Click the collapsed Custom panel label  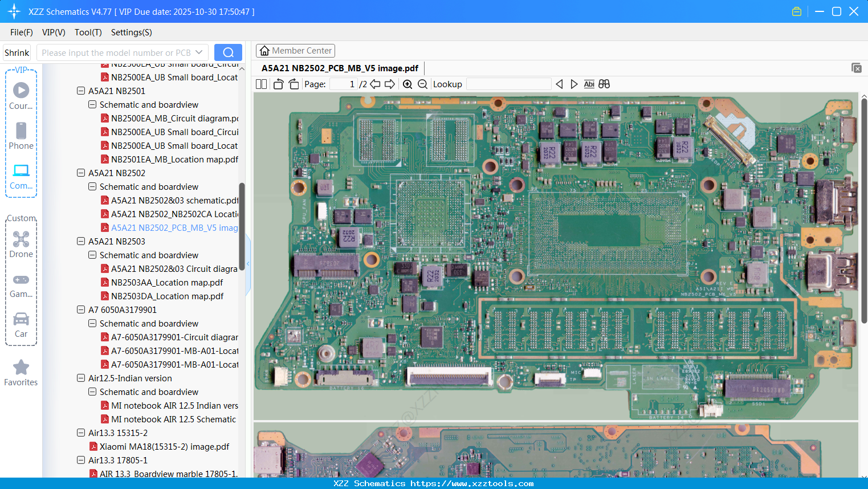(x=22, y=218)
